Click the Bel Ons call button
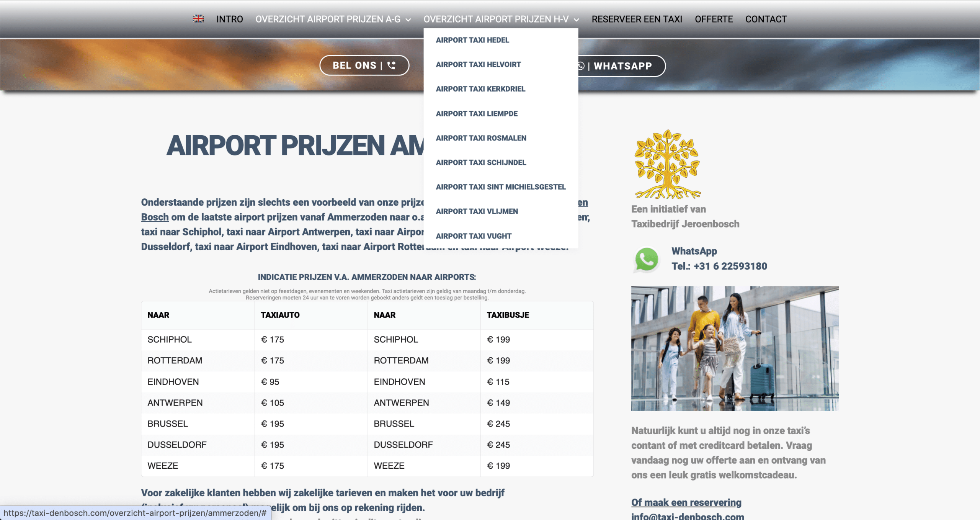Image resolution: width=980 pixels, height=520 pixels. (x=364, y=65)
